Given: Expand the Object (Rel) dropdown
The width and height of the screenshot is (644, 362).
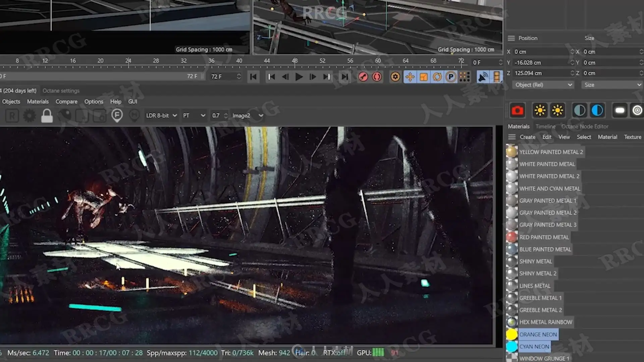Looking at the screenshot, I should [x=543, y=85].
